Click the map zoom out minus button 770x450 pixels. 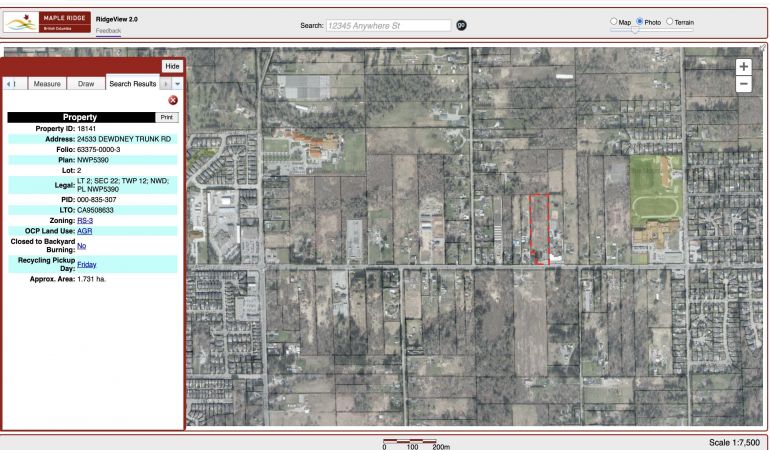[x=743, y=85]
